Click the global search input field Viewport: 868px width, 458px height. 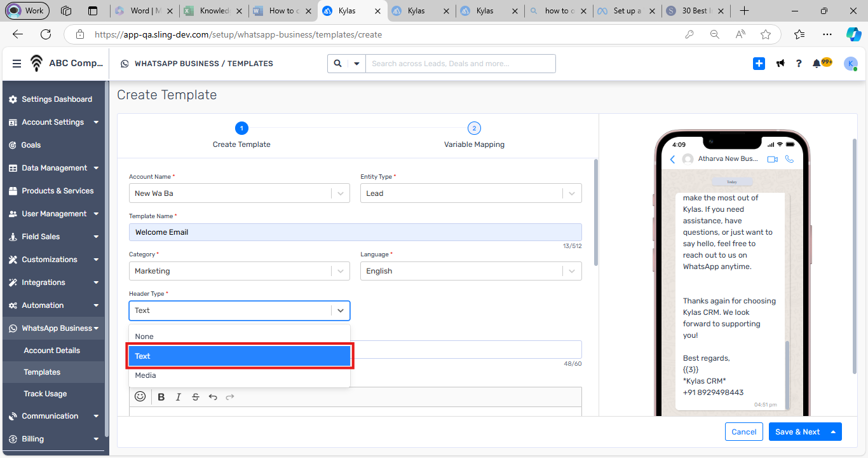[x=460, y=64]
